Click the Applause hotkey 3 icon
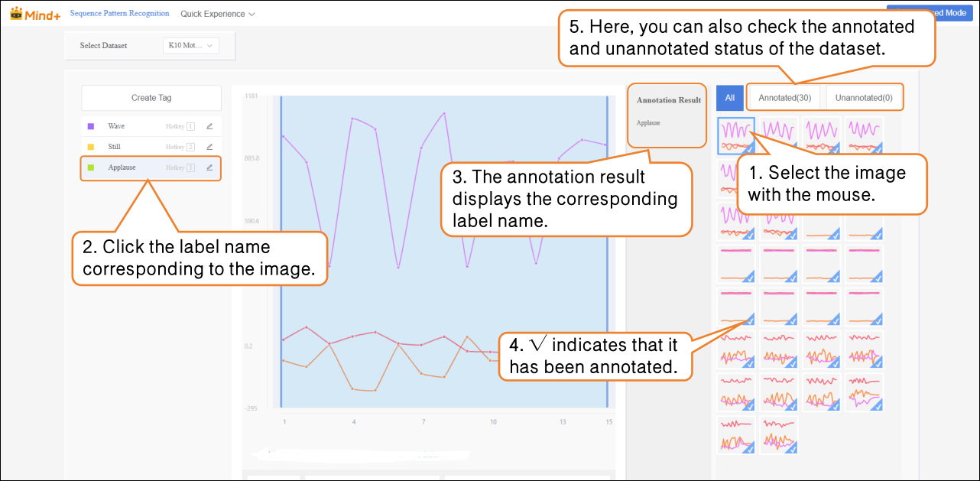Image resolution: width=980 pixels, height=481 pixels. tap(190, 167)
